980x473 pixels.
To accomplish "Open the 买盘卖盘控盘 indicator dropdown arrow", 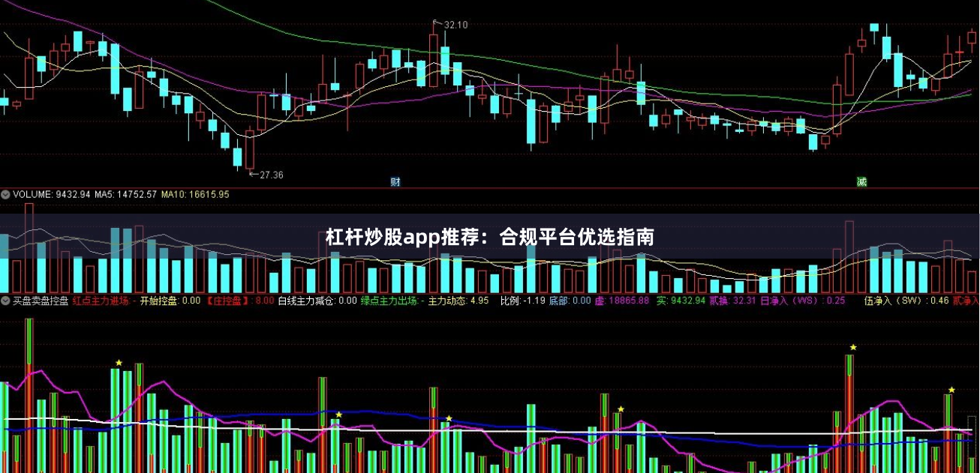I will coord(6,301).
